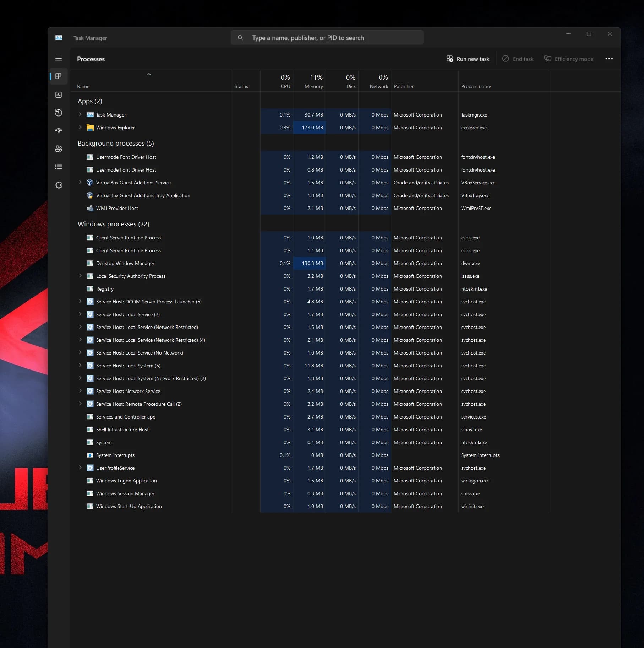644x648 pixels.
Task: Select the Apps (2) group header
Action: [90, 101]
